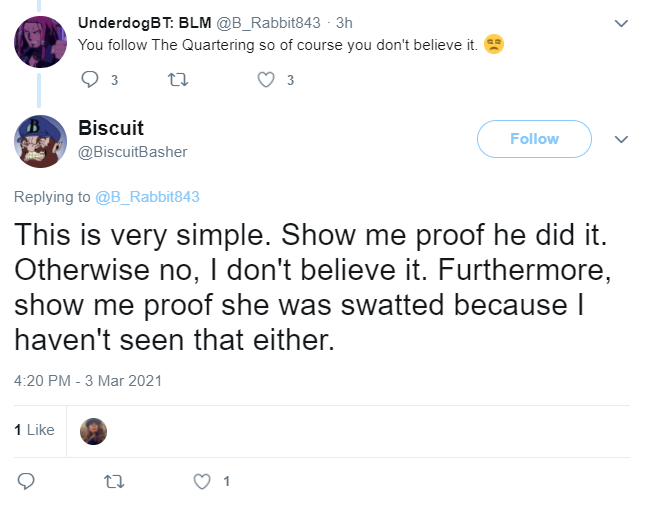Retweet Biscuit's tweet using bottom retweet icon
Image resolution: width=648 pixels, height=512 pixels.
(114, 481)
